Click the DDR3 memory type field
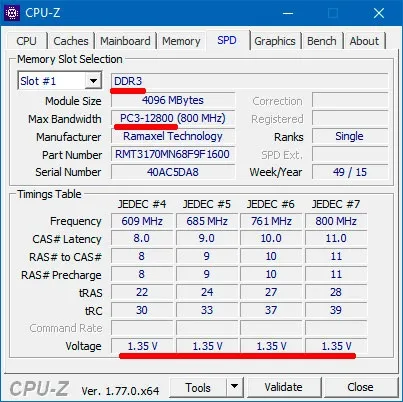The width and height of the screenshot is (403, 402). click(x=250, y=81)
